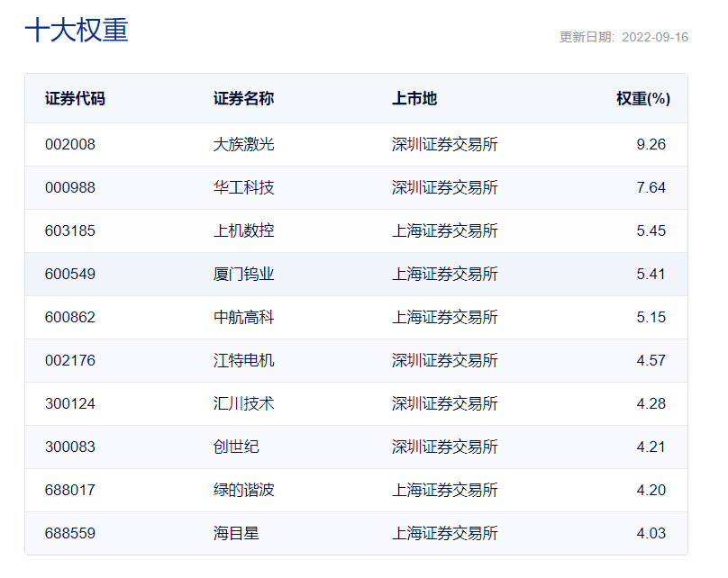Select security name 大族激光
Image resolution: width=728 pixels, height=578 pixels.
tap(244, 144)
